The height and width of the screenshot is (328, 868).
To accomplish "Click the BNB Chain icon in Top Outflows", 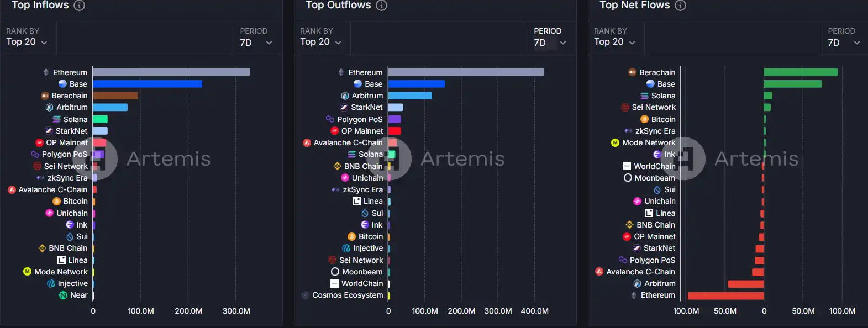I will [x=337, y=166].
